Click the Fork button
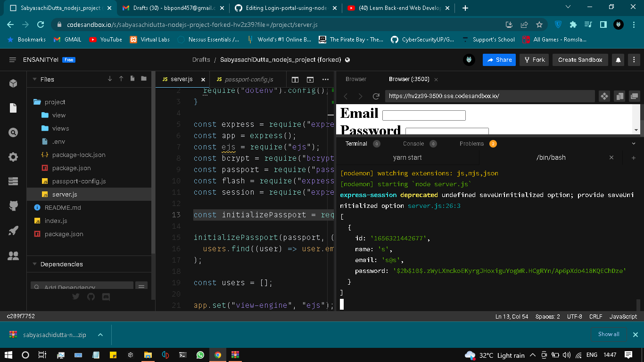The image size is (644, 362). [x=534, y=60]
